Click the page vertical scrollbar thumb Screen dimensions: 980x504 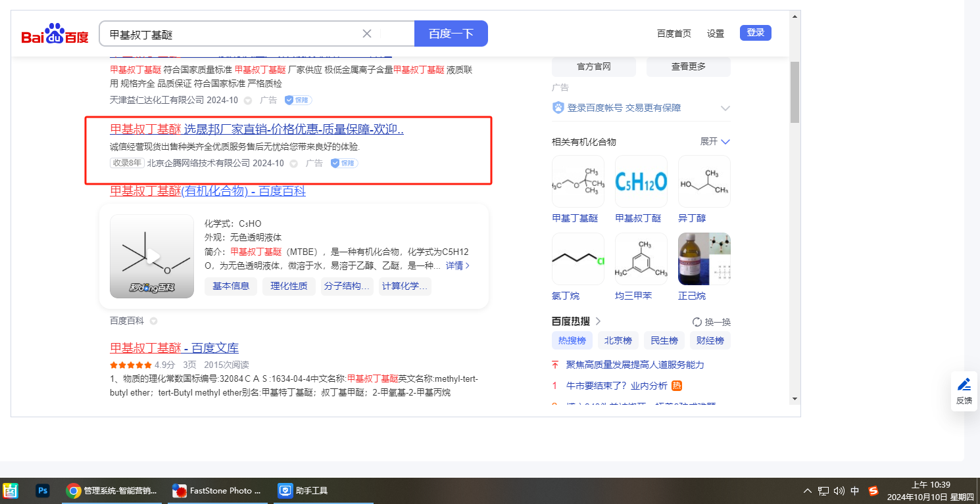click(795, 92)
